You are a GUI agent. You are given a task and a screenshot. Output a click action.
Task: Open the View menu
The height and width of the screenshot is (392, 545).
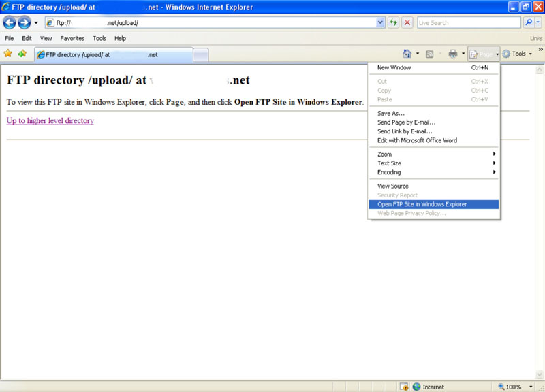pyautogui.click(x=46, y=38)
